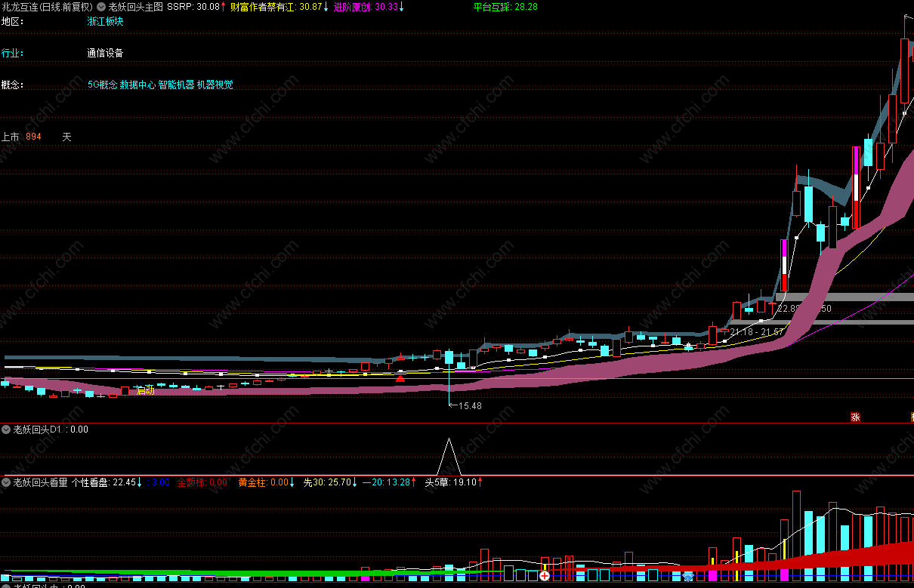This screenshot has height=588, width=914.
Task: Click the 21.18 - 21.57 price range label
Action: 756,332
